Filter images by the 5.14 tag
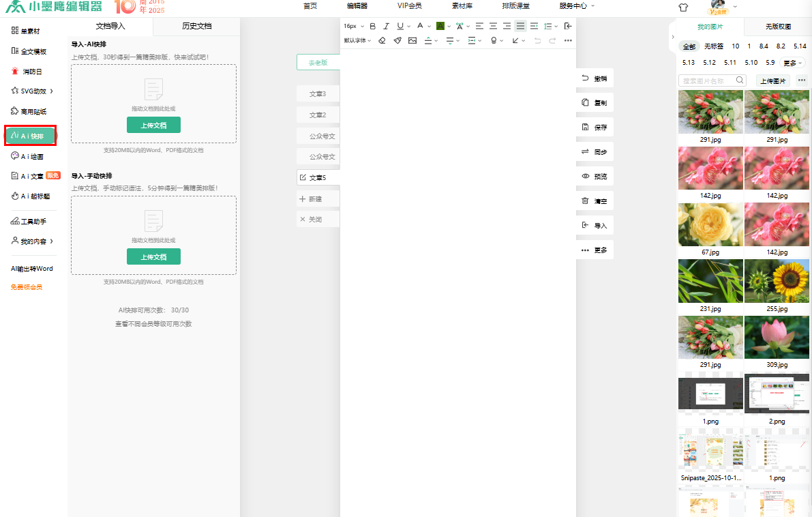The height and width of the screenshot is (517, 812). pyautogui.click(x=800, y=46)
